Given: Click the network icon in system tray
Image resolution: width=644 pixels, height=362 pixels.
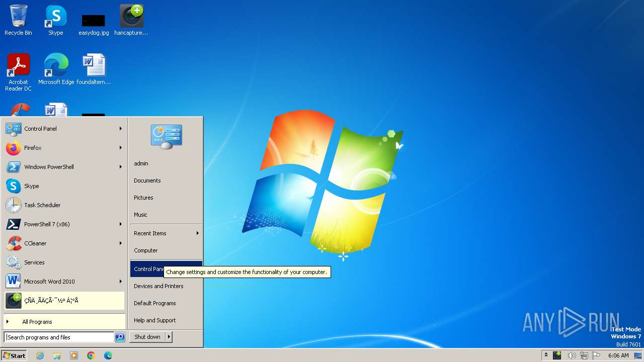Looking at the screenshot, I should [584, 355].
